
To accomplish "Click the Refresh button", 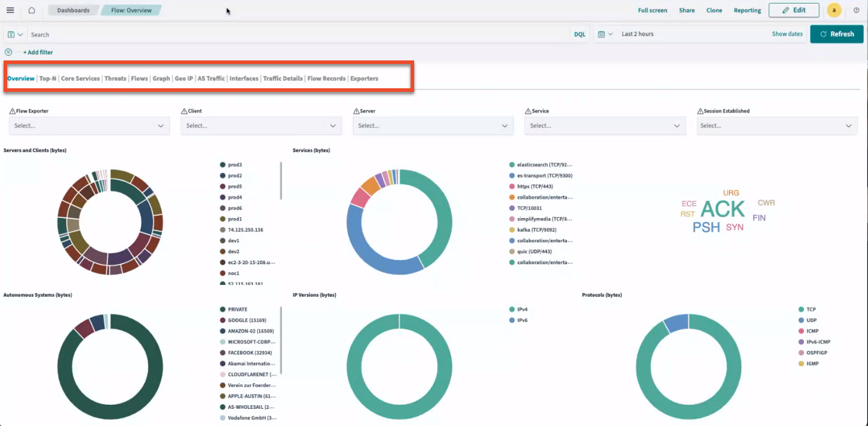I will [837, 34].
